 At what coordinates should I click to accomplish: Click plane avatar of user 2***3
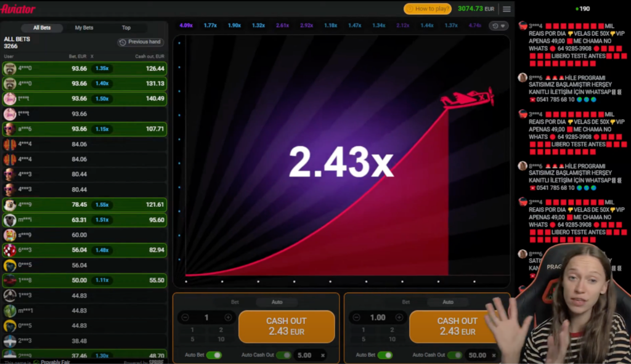[10, 341]
